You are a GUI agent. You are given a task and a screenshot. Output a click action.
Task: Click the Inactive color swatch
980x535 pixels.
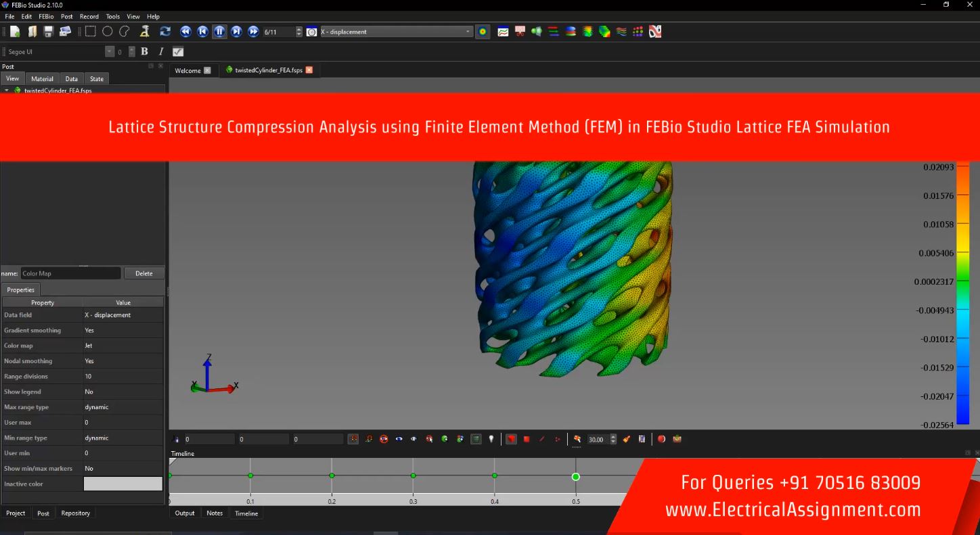click(x=122, y=484)
